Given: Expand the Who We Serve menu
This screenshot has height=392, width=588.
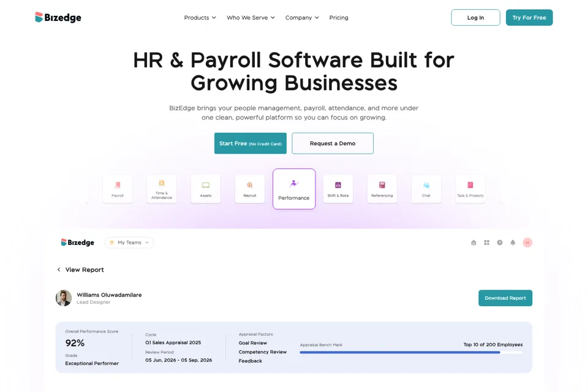Looking at the screenshot, I should [x=251, y=18].
